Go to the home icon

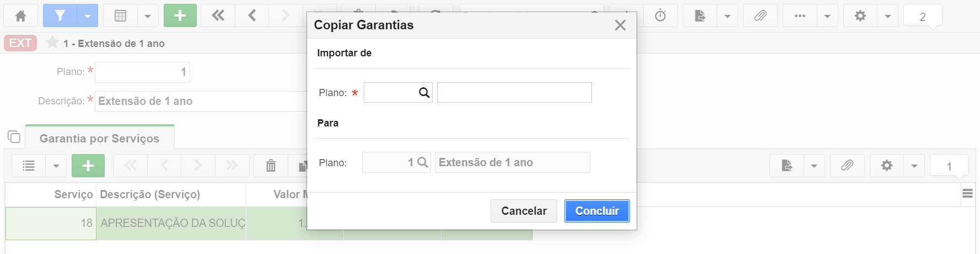pos(21,16)
